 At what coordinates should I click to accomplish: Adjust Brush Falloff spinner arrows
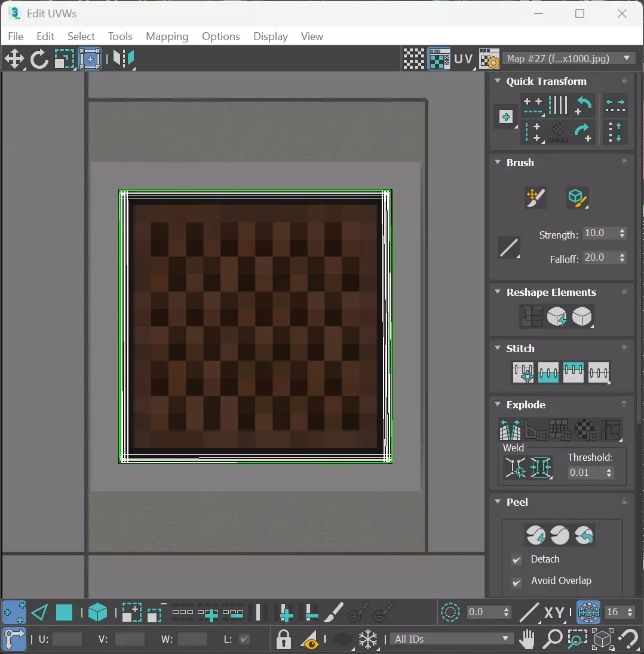[x=622, y=258]
